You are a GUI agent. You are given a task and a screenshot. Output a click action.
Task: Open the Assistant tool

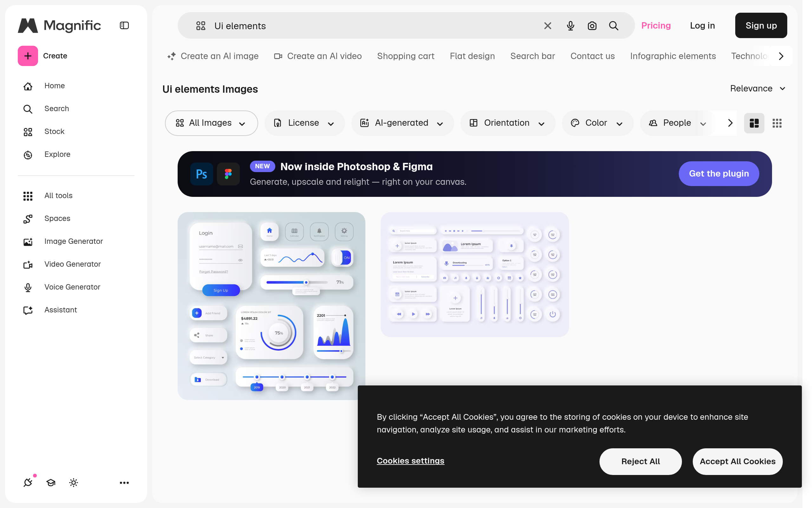coord(50,310)
